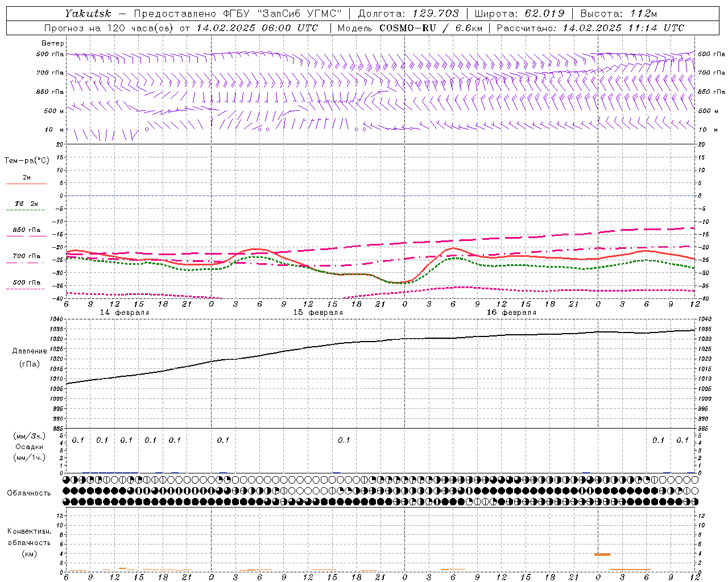
Task: Click the Конвективн. convective label
Action: click(29, 531)
